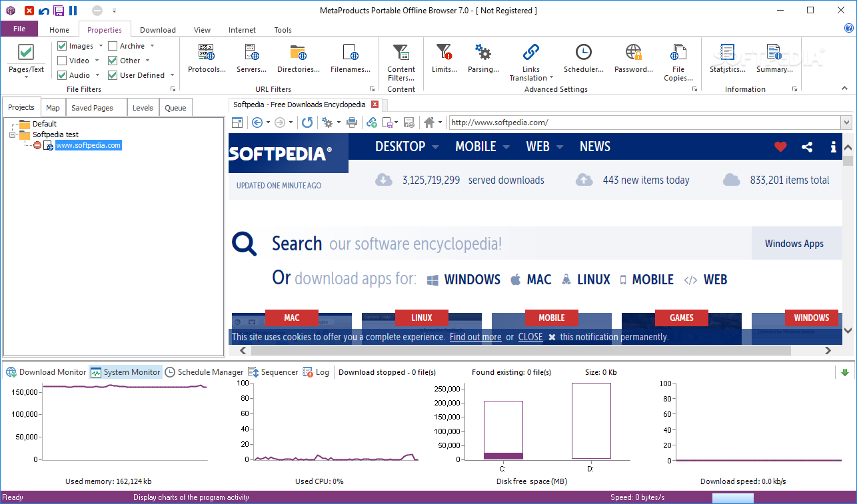Switch to the Internet ribbon tab
857x504 pixels.
pos(242,30)
